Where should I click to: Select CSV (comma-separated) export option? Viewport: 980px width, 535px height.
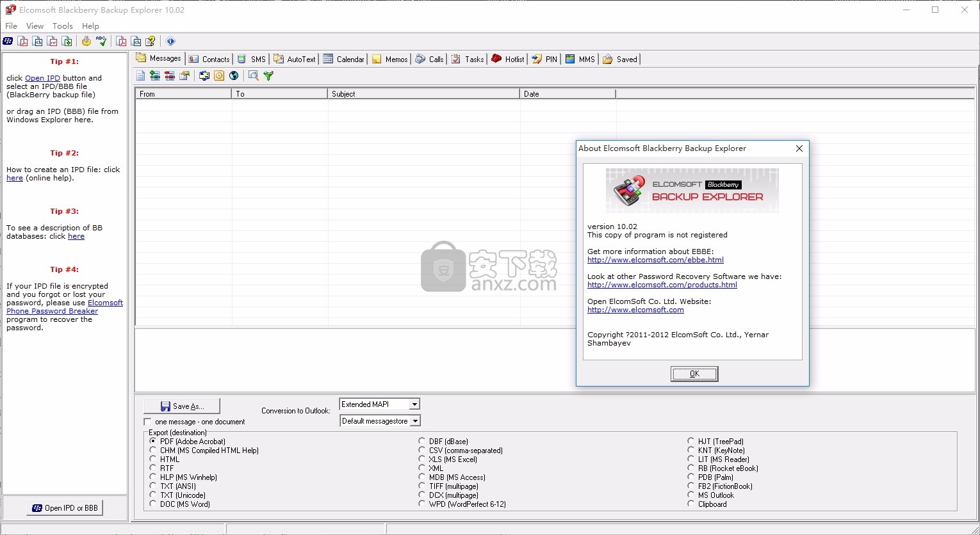(x=422, y=450)
